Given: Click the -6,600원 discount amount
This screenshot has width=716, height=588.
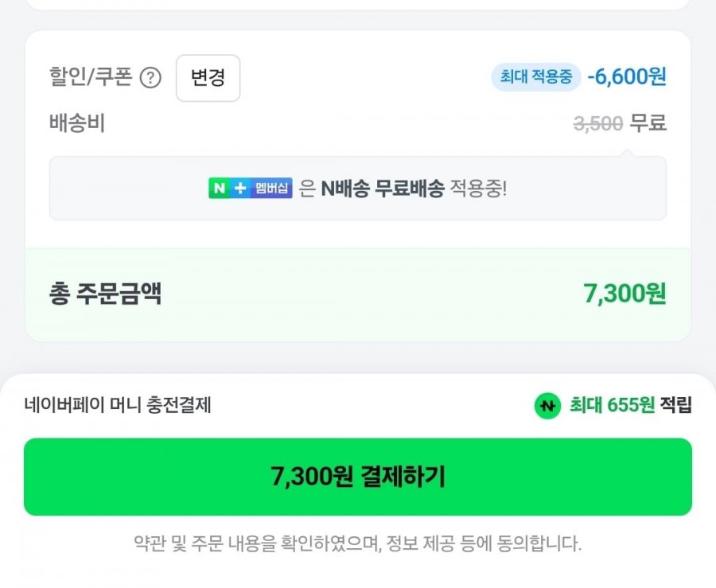Looking at the screenshot, I should [627, 77].
